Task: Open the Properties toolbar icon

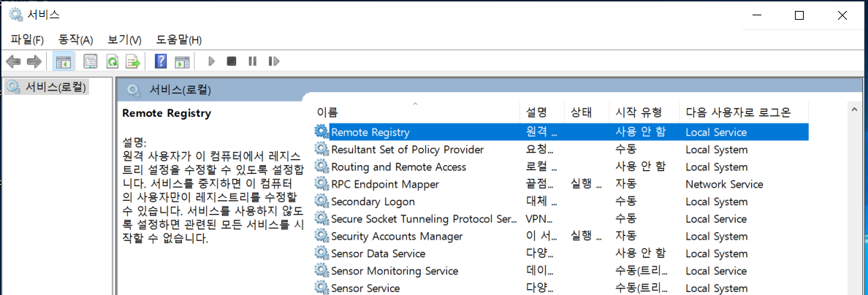Action: (90, 61)
